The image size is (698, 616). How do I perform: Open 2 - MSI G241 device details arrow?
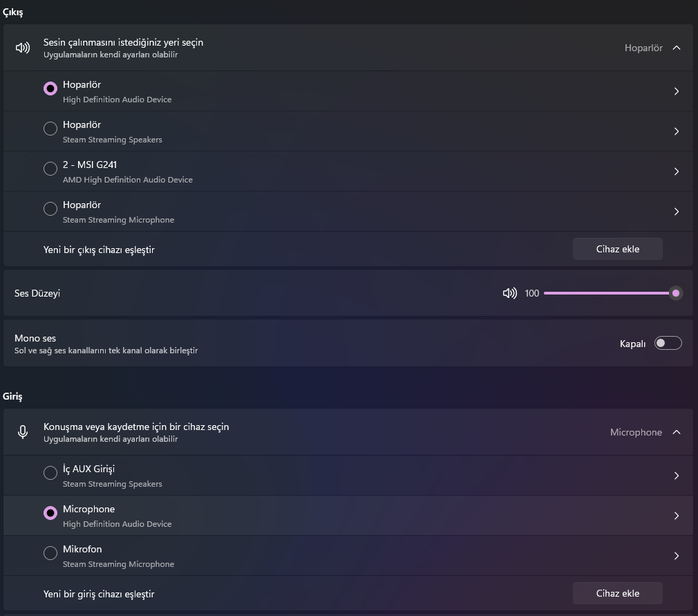pos(676,171)
